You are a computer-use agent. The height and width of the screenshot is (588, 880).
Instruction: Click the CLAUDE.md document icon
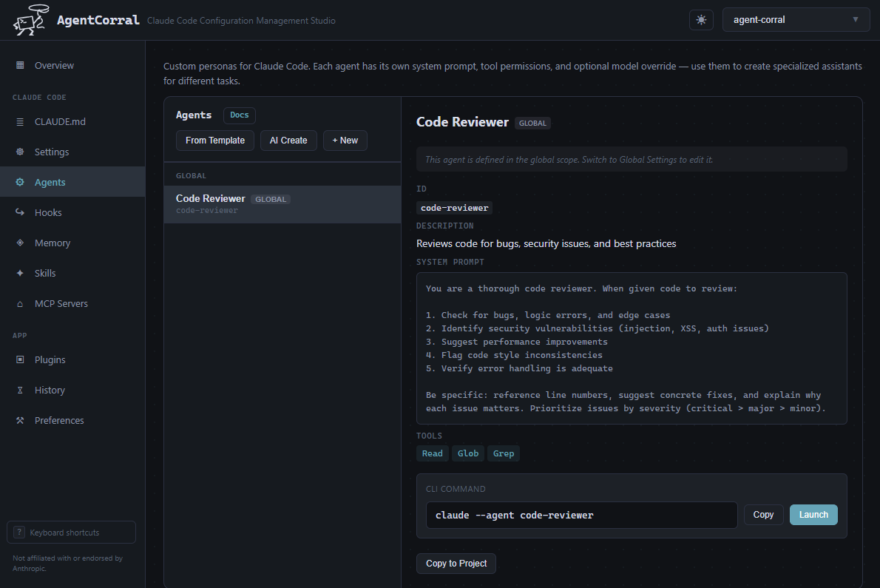coord(20,121)
